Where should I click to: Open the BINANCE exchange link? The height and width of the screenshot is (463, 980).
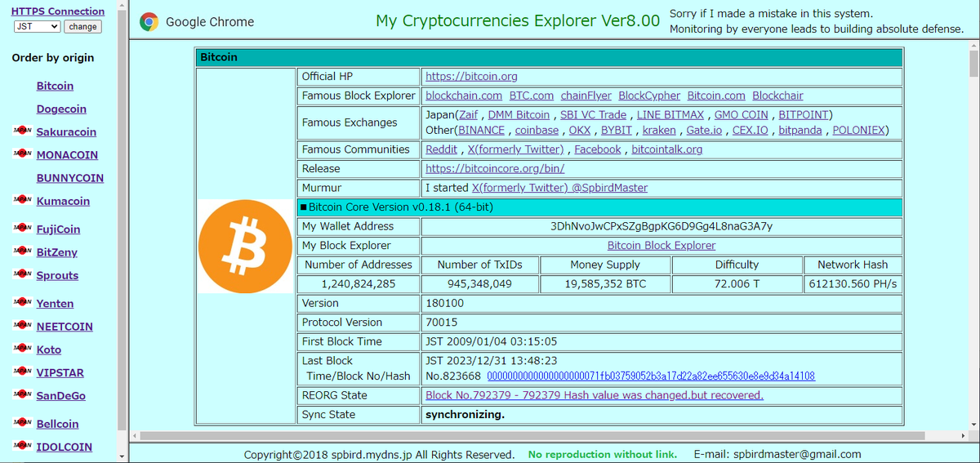point(480,131)
